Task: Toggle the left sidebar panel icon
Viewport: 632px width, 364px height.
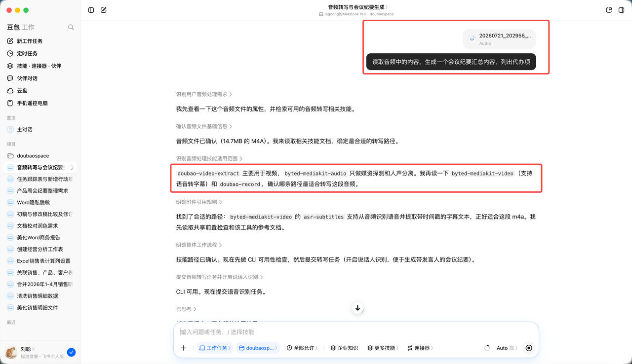Action: (x=91, y=10)
